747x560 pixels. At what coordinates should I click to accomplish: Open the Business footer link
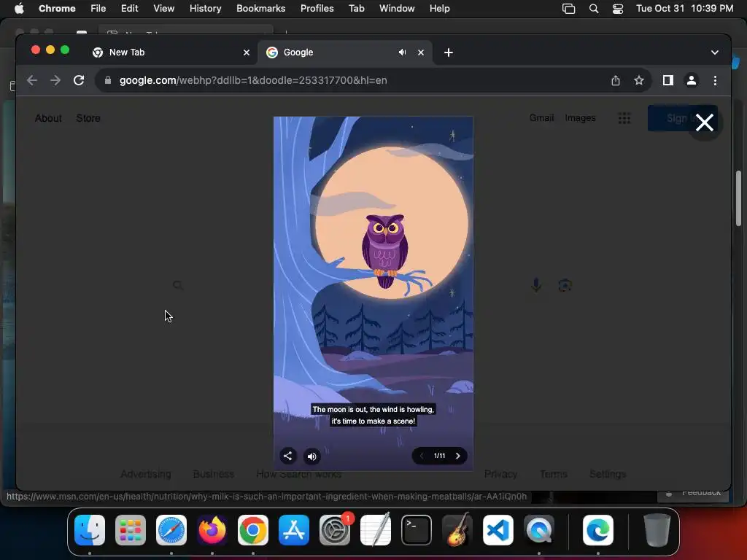[x=214, y=474]
